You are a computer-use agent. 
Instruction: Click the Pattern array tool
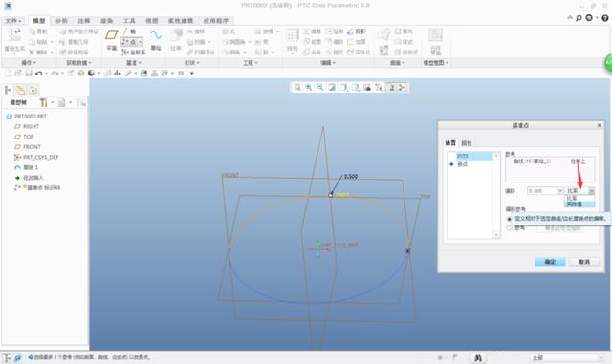(293, 40)
